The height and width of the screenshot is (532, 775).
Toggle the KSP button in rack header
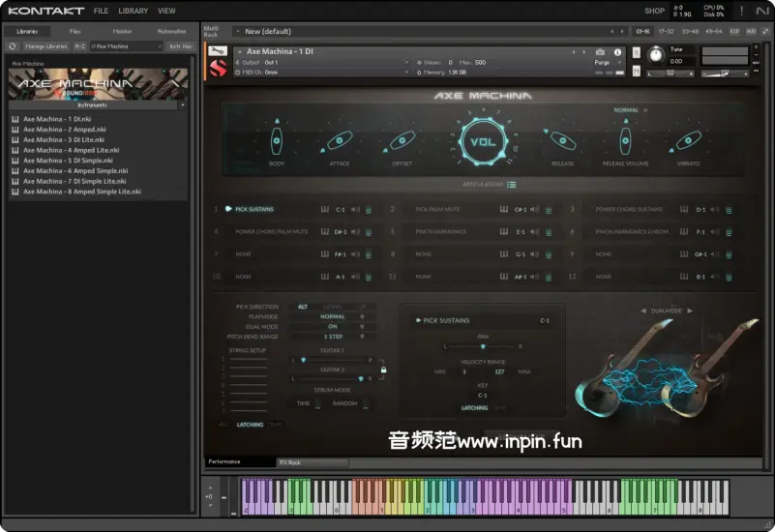(734, 31)
